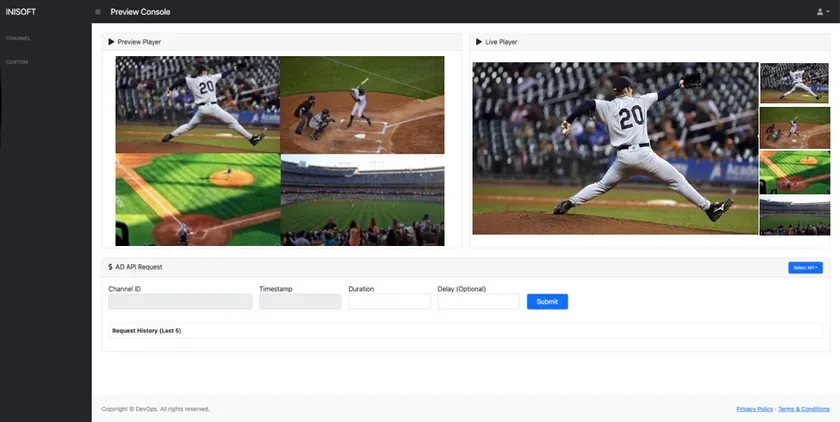Select the batter at home plate thumbnail
The image size is (840, 422).
click(794, 128)
